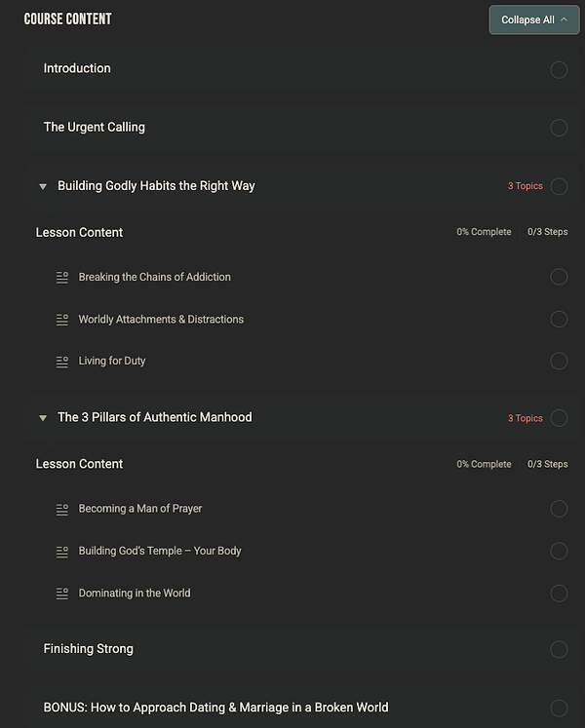Mark Living for Duty completion circle
Screen dimensions: 585x728
coord(559,361)
